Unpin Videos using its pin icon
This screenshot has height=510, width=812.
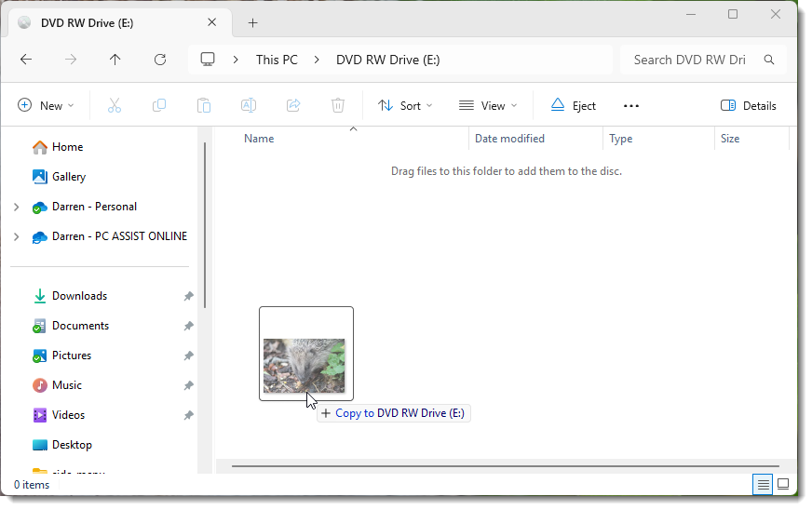click(x=188, y=415)
